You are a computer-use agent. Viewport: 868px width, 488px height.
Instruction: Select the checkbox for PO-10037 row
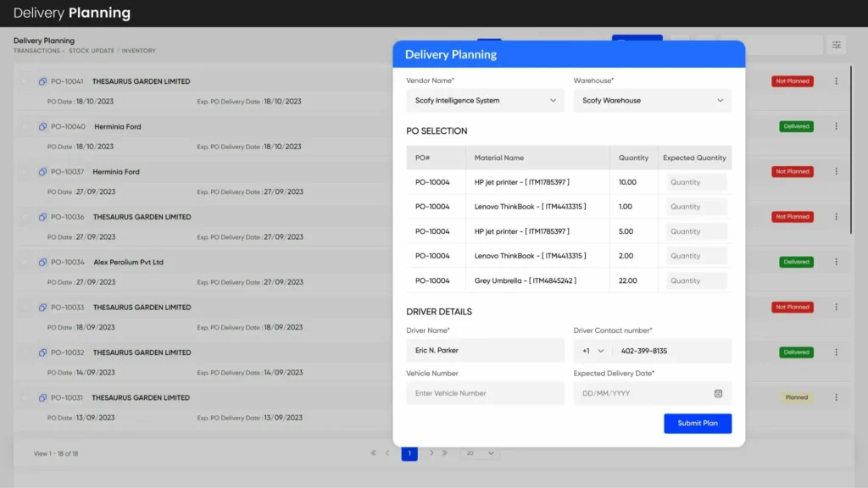tap(25, 172)
